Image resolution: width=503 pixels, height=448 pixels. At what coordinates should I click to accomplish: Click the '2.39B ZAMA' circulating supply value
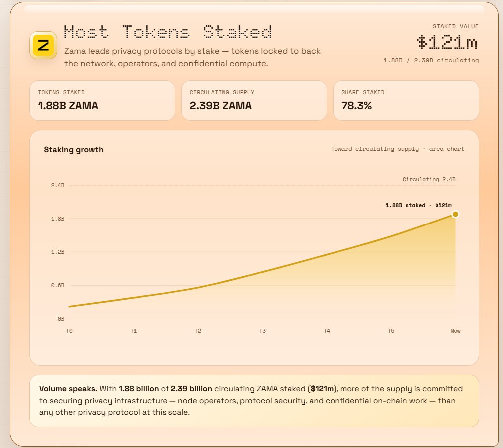(x=221, y=106)
